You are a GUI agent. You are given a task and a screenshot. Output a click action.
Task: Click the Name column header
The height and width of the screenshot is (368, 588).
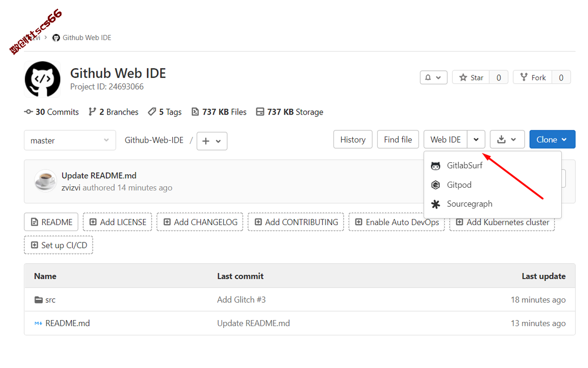pyautogui.click(x=45, y=276)
